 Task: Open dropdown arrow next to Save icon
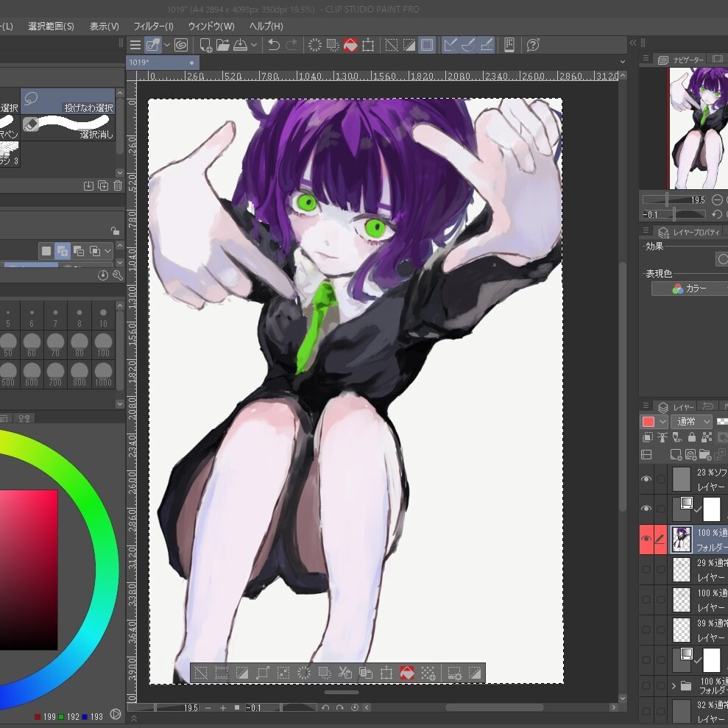click(254, 45)
